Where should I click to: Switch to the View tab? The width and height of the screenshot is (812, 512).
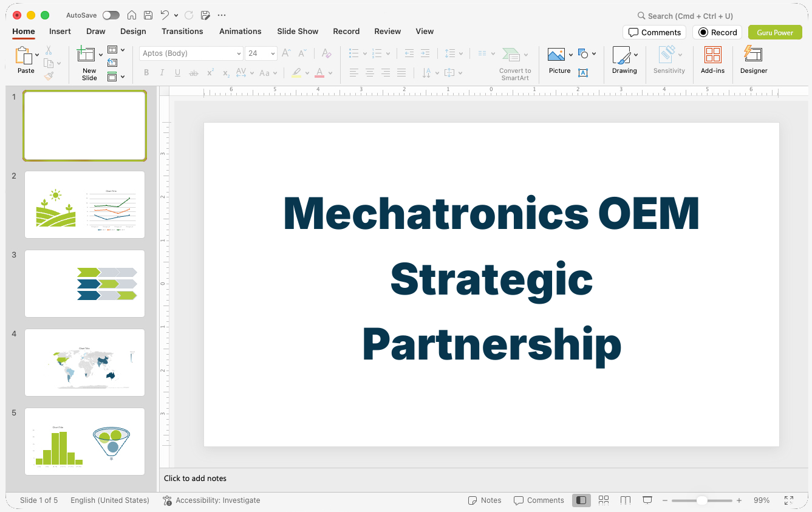pos(425,31)
